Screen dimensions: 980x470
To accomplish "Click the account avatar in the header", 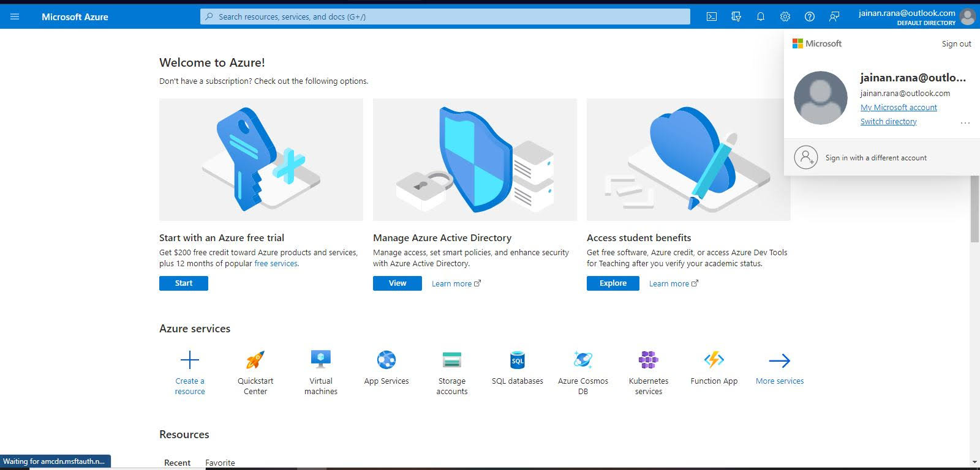I will (x=968, y=17).
